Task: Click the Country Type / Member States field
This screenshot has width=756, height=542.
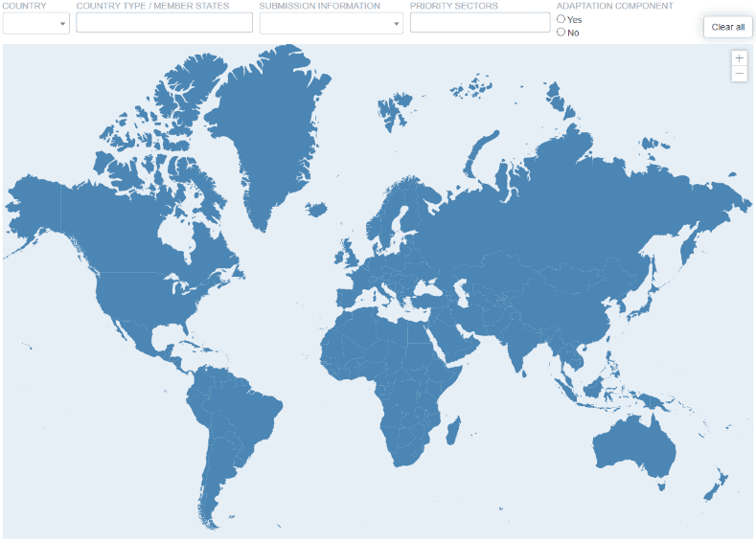Action: [164, 23]
